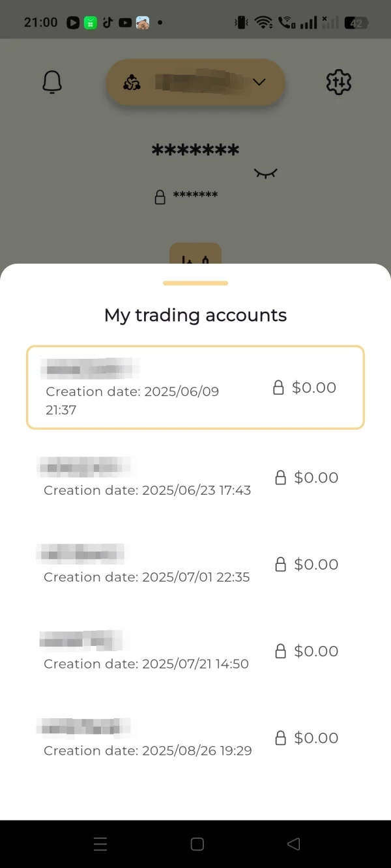Tap the account logo icon in selector
391x868 pixels.
[132, 83]
